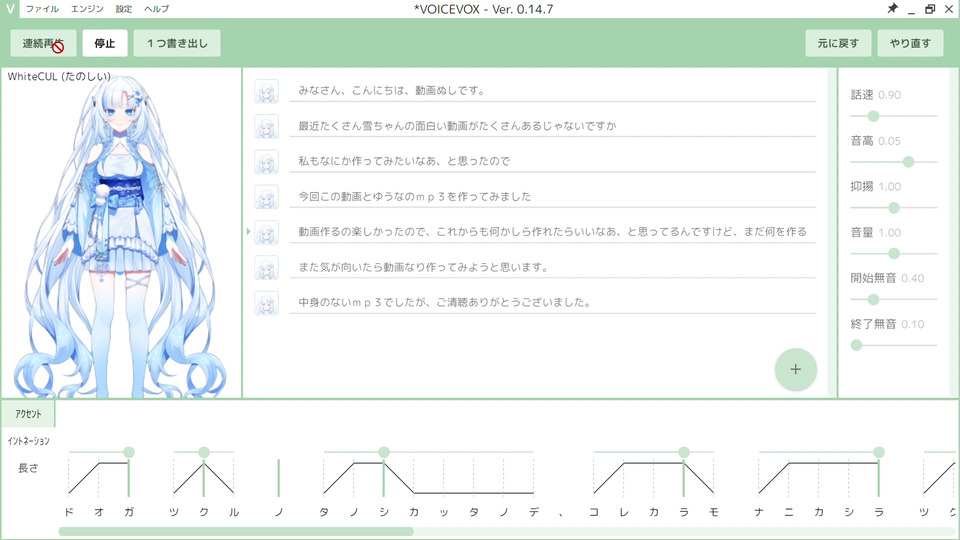Click accent slider handle above コレカラモ phrase
Viewport: 960px width, 540px height.
684,452
